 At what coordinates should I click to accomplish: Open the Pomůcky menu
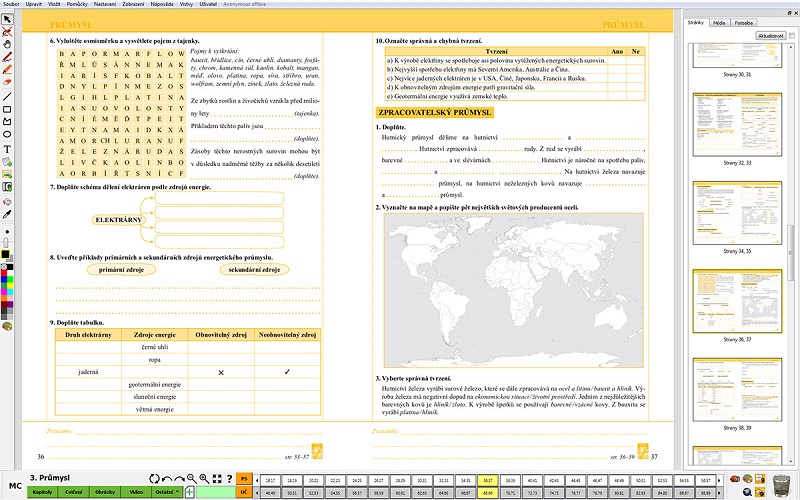click(x=77, y=4)
